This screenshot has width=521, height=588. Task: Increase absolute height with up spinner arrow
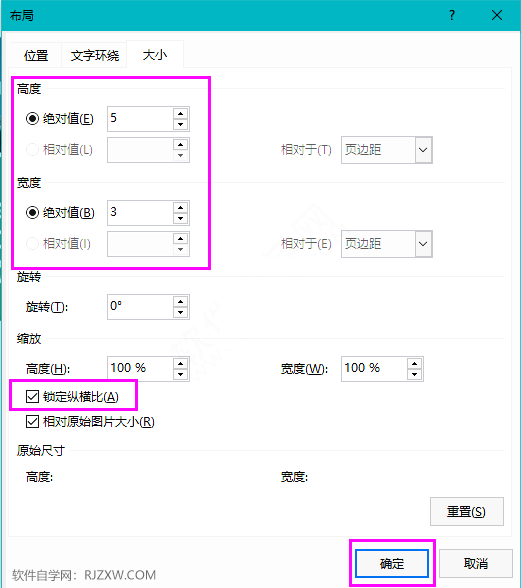180,114
